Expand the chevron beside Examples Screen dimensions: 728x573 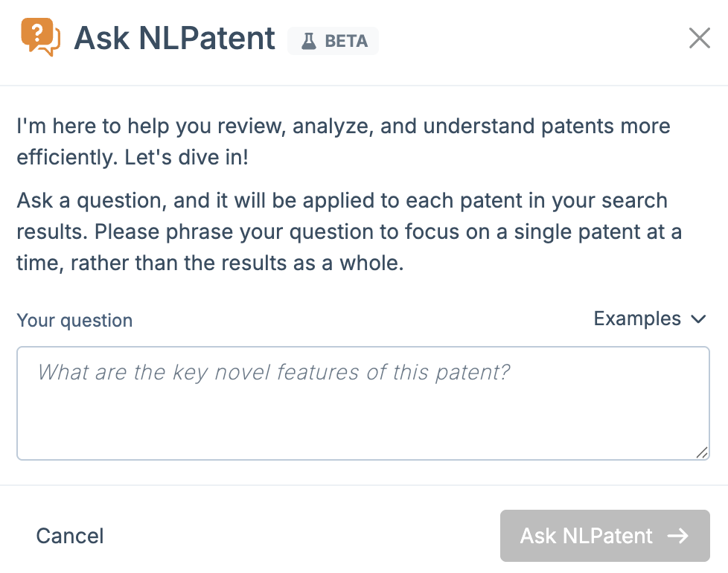pos(698,319)
